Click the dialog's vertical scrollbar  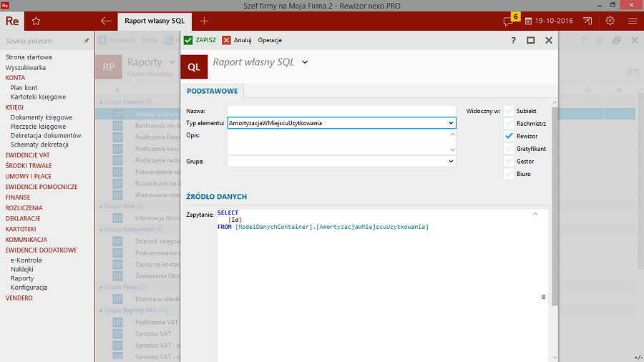click(x=555, y=215)
